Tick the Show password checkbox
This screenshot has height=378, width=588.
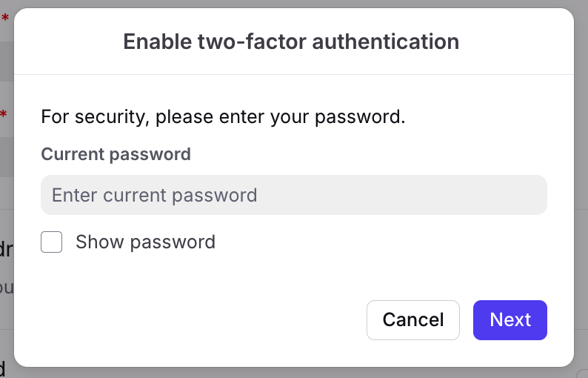(51, 242)
